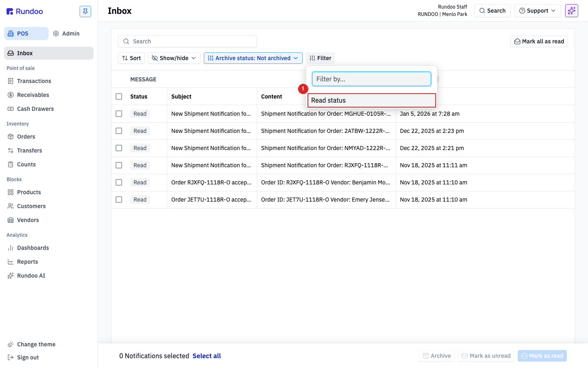Check the row dated Nov 18 11:11 am
The image size is (588, 368).
[x=119, y=165]
